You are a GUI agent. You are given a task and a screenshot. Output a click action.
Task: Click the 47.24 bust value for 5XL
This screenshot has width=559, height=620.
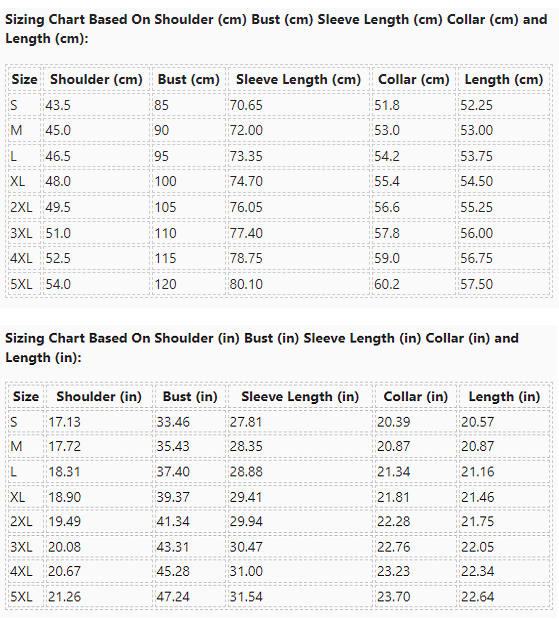click(173, 597)
